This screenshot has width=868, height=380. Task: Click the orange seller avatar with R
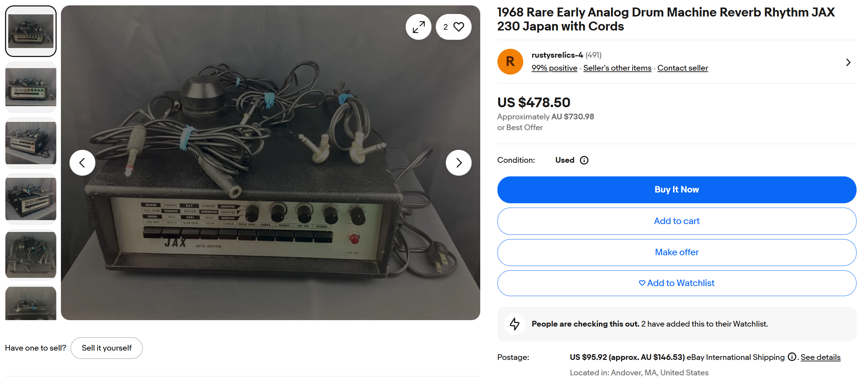click(x=510, y=62)
